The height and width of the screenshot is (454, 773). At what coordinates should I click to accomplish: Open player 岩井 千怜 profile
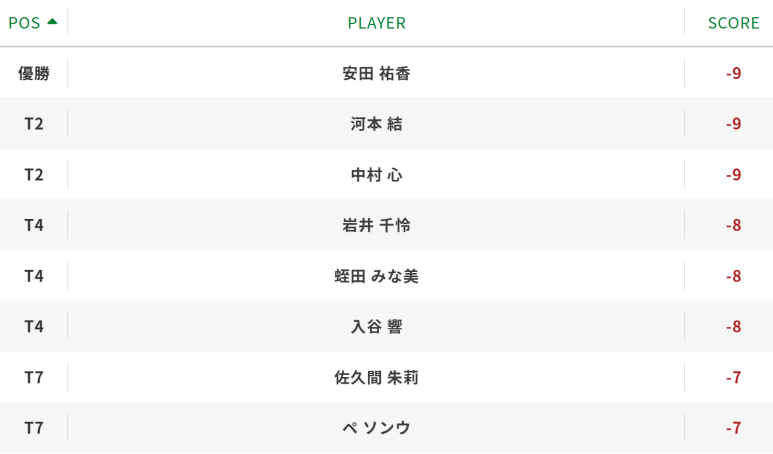pos(377,225)
